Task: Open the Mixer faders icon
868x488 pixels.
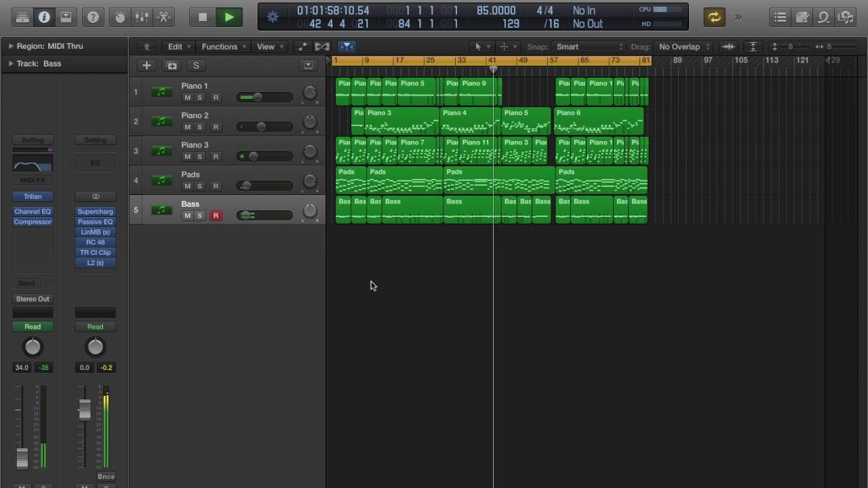Action: (x=142, y=18)
